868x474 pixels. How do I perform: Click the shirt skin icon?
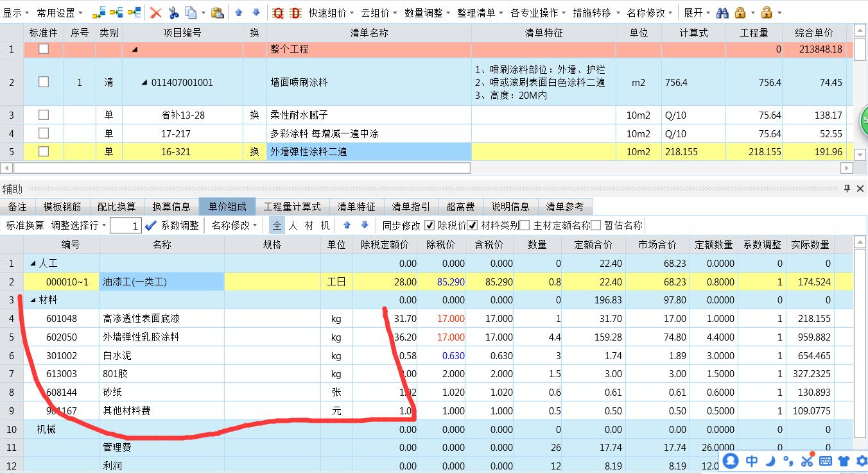click(844, 461)
